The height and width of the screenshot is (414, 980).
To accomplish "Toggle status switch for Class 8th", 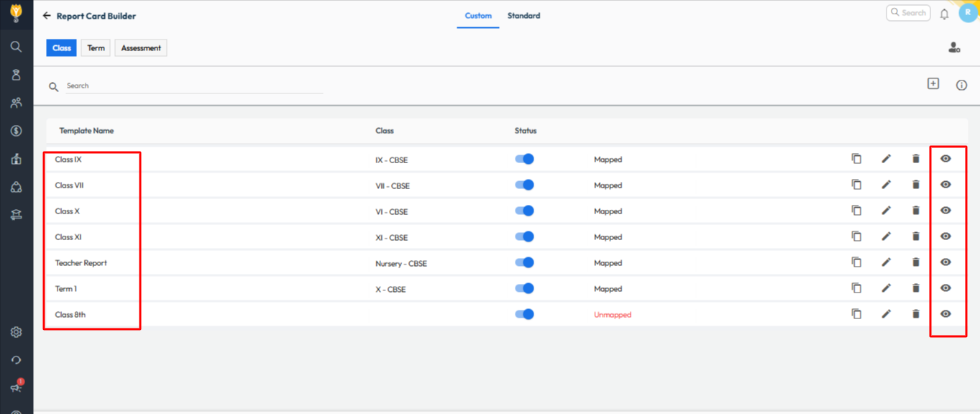I will pyautogui.click(x=525, y=314).
